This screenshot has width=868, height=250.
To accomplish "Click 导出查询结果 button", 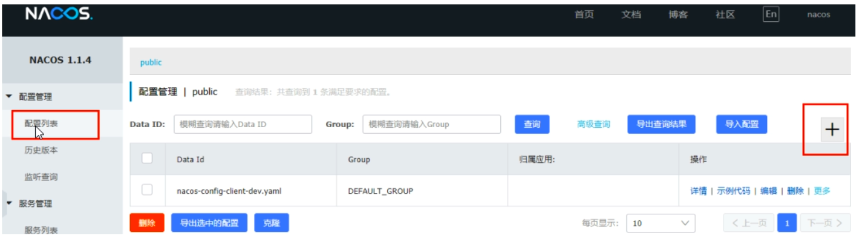I will [662, 124].
